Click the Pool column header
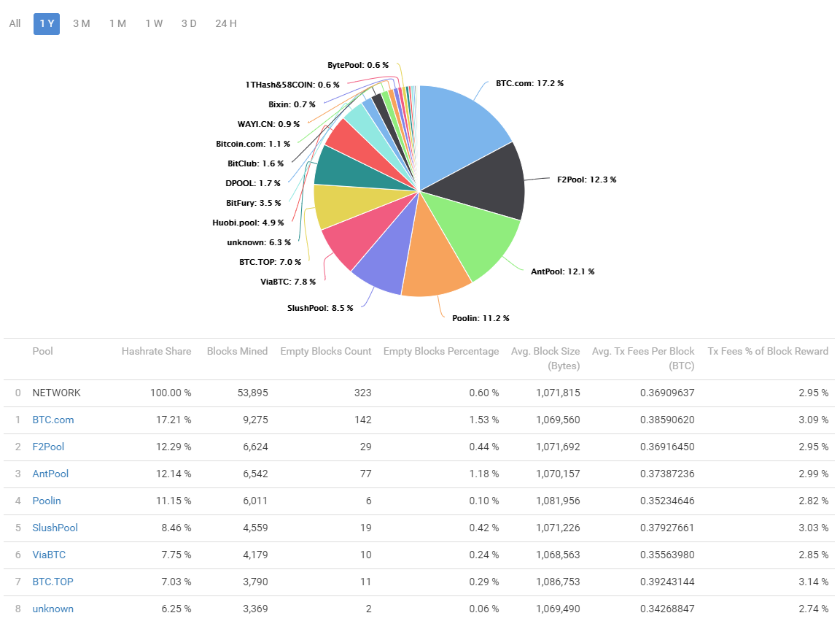 pos(42,351)
